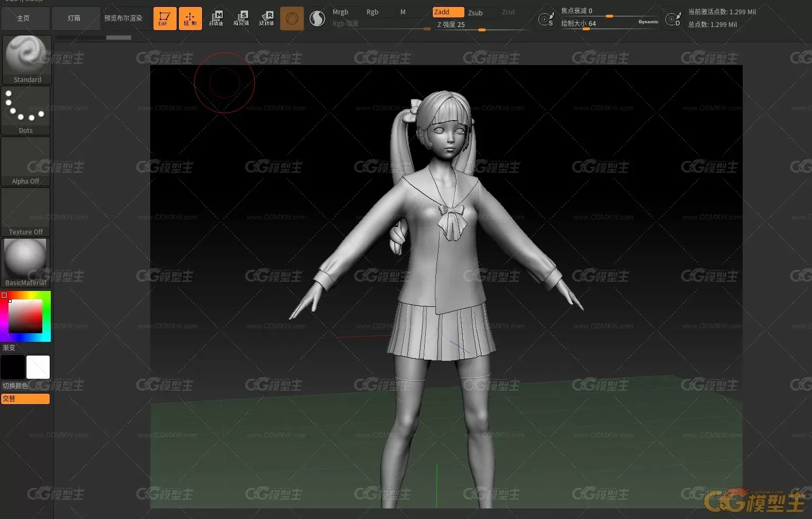Toggle the Dynamic brush size option
812x519 pixels.
click(x=648, y=22)
